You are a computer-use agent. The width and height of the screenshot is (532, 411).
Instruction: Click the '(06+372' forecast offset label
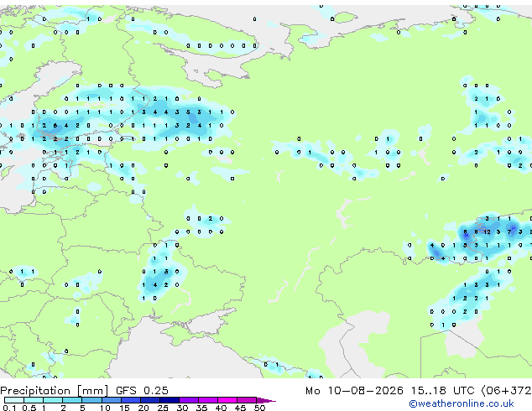click(506, 391)
